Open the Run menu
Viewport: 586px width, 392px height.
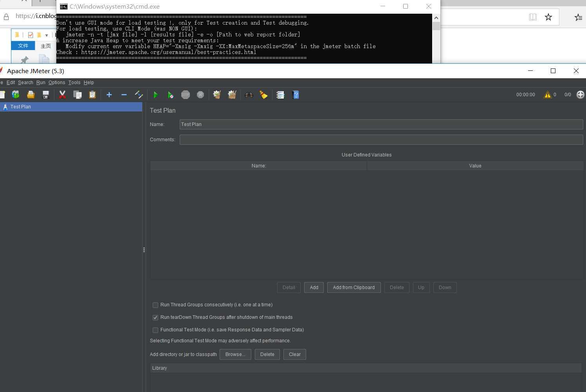[41, 83]
